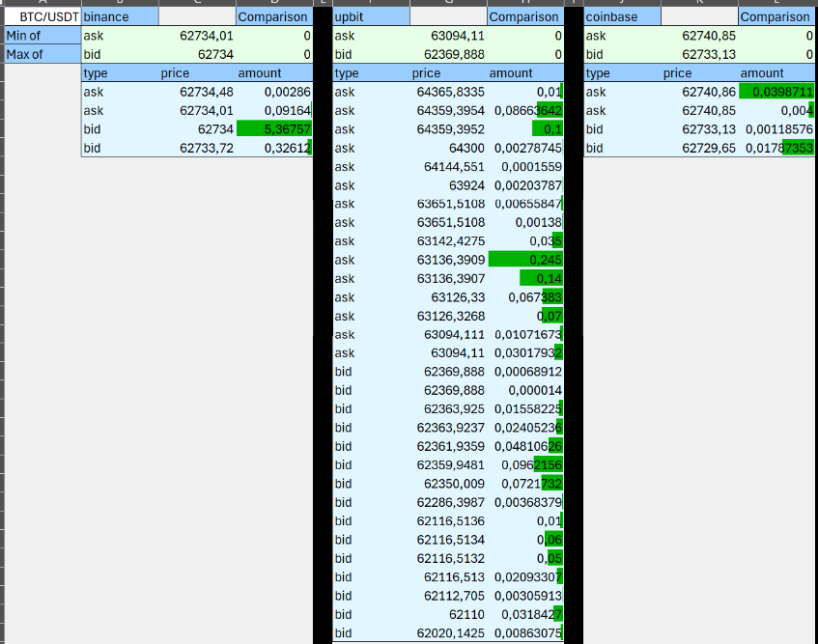Select the BTC/USDT header cell

pyautogui.click(x=42, y=16)
